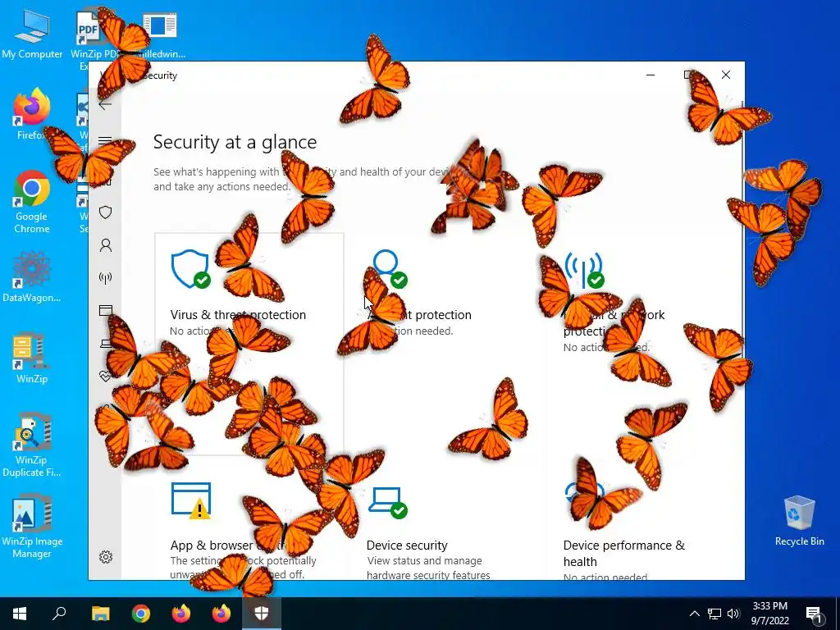Image resolution: width=840 pixels, height=630 pixels.
Task: Select the chilledwin desktop file icon
Action: click(x=160, y=34)
